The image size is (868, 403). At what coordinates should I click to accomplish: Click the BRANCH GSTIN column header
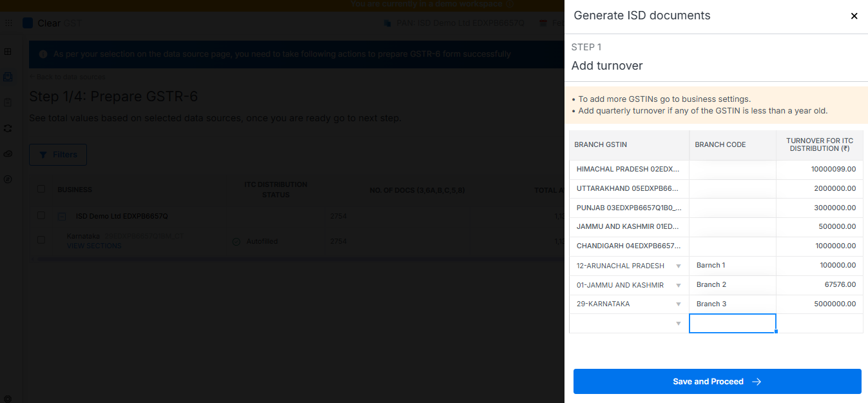[x=629, y=145]
